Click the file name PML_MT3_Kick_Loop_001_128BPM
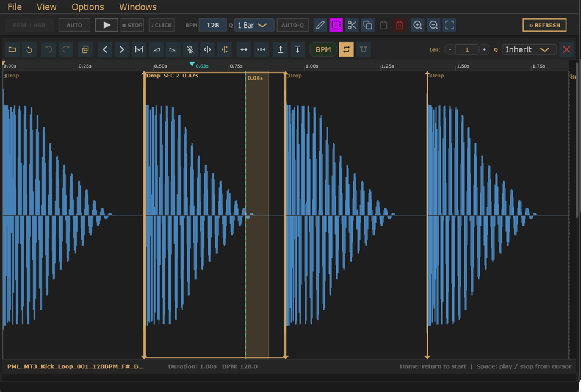This screenshot has height=392, width=581. click(76, 366)
